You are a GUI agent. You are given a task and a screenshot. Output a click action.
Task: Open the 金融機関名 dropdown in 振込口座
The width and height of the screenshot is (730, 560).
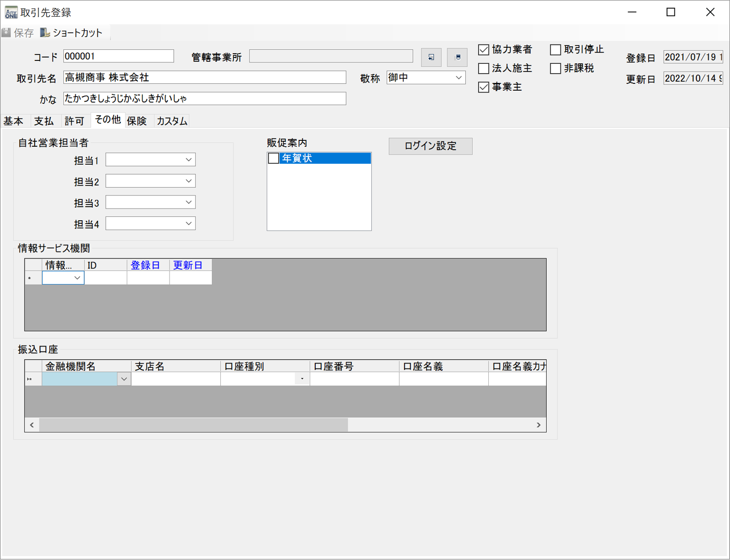124,379
